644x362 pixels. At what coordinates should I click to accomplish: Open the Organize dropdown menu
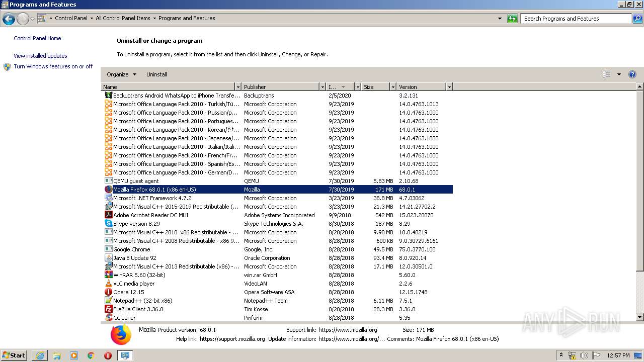pyautogui.click(x=121, y=74)
